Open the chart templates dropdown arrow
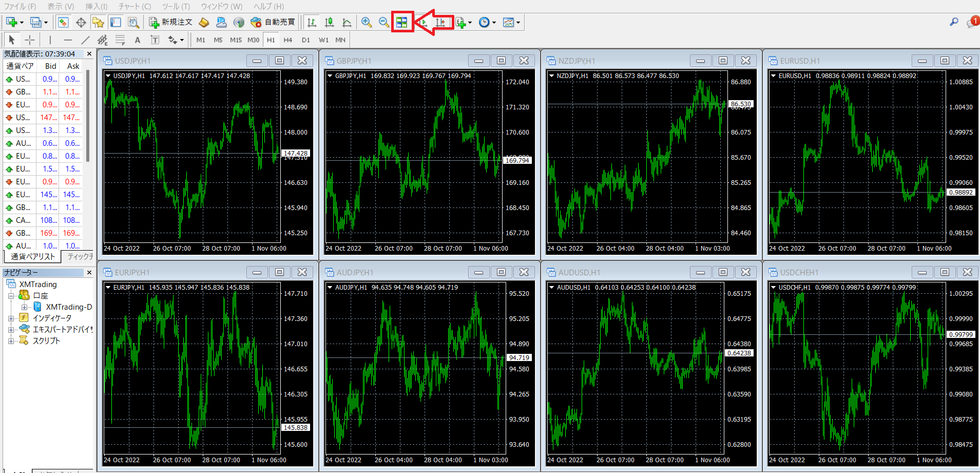980x473 pixels. (518, 23)
